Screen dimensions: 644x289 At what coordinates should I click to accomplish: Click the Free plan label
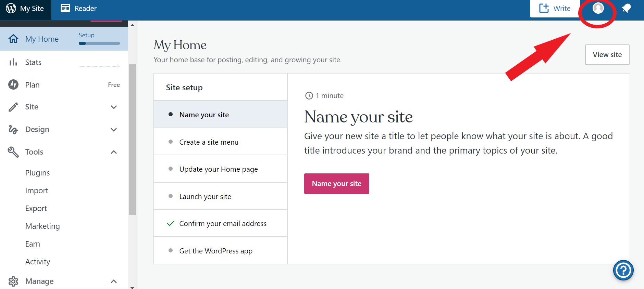coord(114,85)
